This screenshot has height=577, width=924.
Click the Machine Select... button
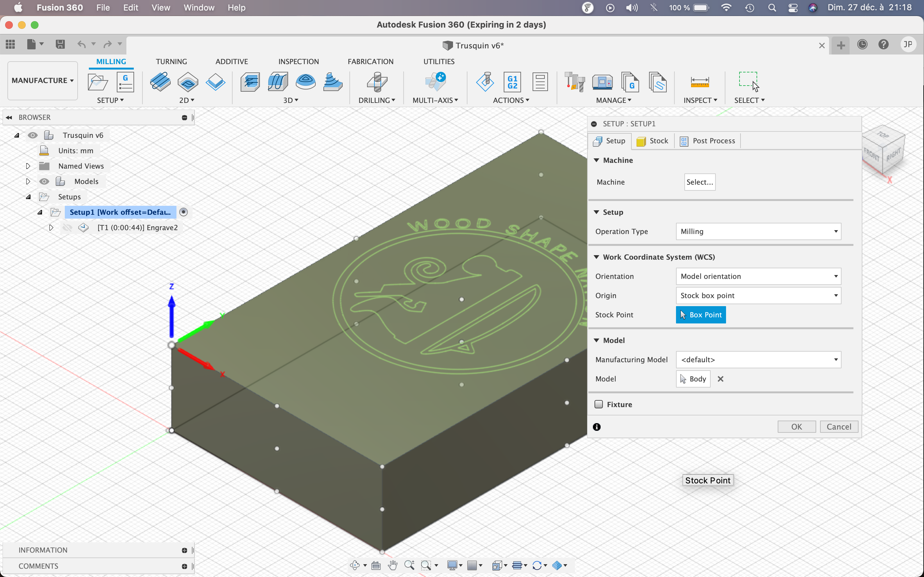pos(699,182)
